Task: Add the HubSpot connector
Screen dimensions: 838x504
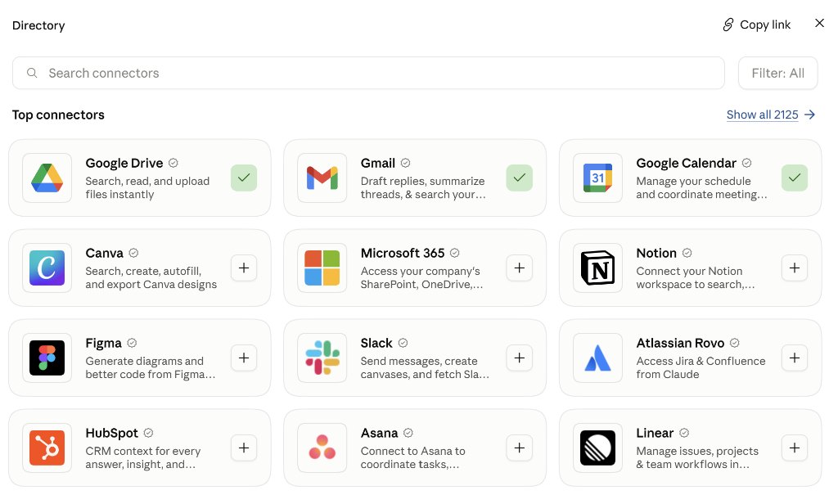Action: (x=244, y=448)
